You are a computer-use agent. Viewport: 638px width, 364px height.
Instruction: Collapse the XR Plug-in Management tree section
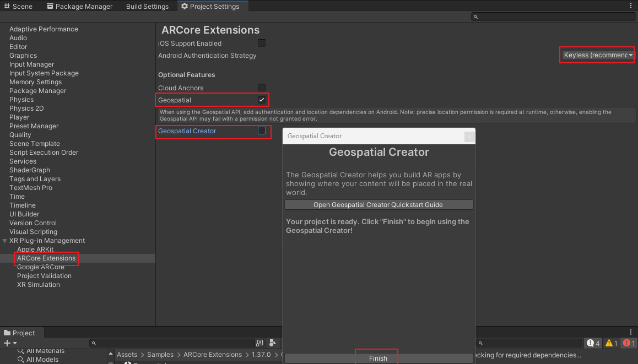point(5,241)
